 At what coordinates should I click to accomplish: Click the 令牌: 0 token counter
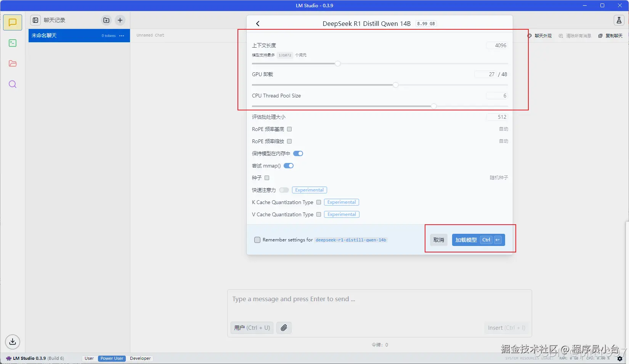point(380,345)
